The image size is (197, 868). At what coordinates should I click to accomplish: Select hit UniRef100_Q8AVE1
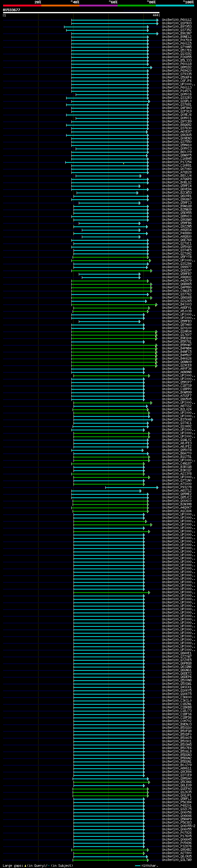177,653
